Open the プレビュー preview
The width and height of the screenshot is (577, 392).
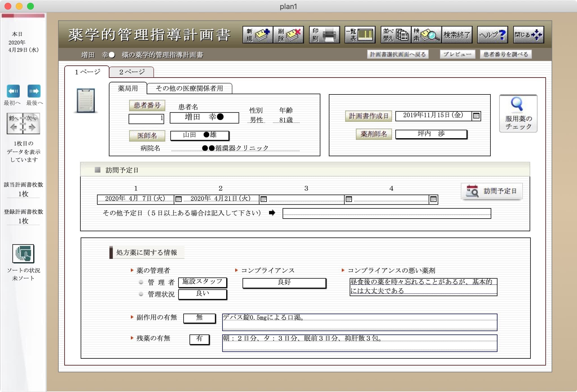457,54
